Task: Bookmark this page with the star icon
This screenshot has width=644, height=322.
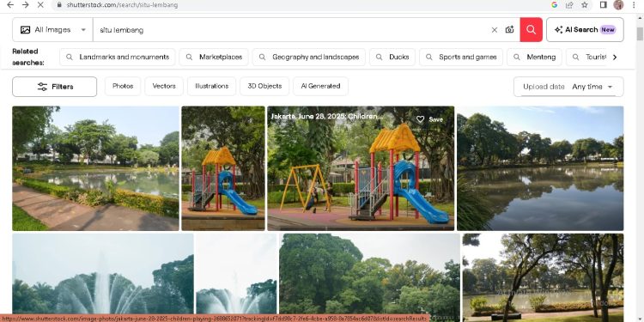Action: pyautogui.click(x=585, y=5)
